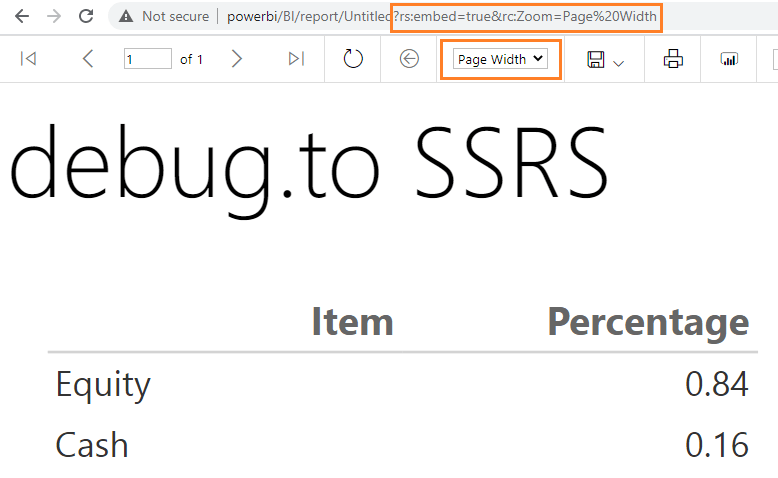Refresh the report with circular arrow
778x478 pixels.
pos(353,59)
